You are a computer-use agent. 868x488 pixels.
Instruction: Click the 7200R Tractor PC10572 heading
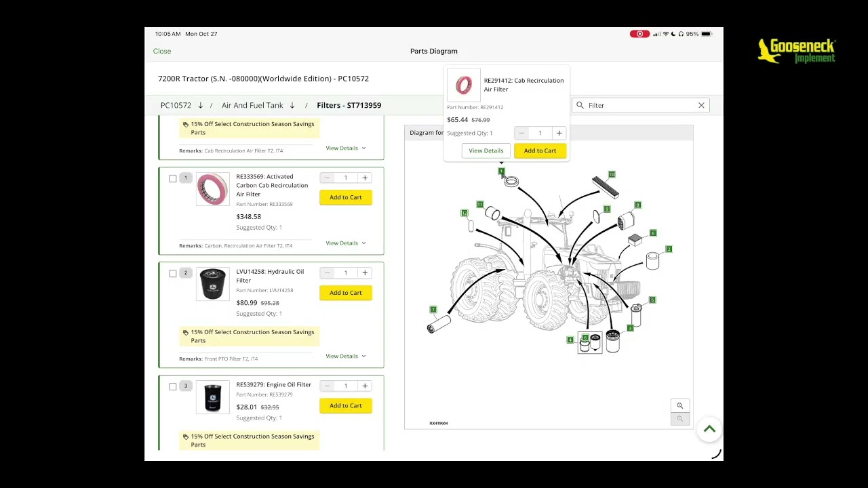pos(263,79)
